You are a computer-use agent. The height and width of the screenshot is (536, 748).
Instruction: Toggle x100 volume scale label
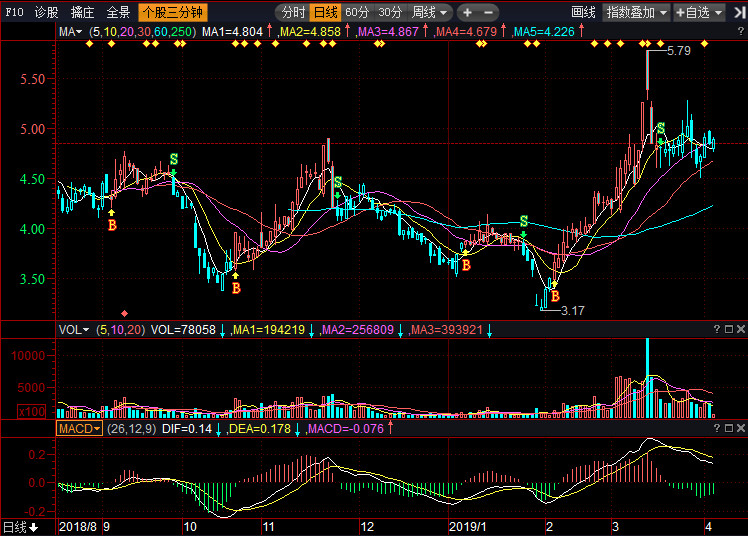pyautogui.click(x=31, y=412)
